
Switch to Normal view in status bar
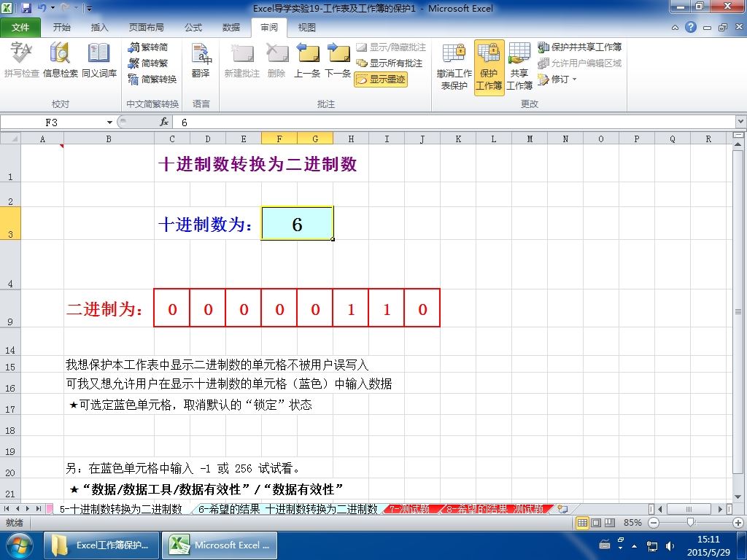coord(582,523)
